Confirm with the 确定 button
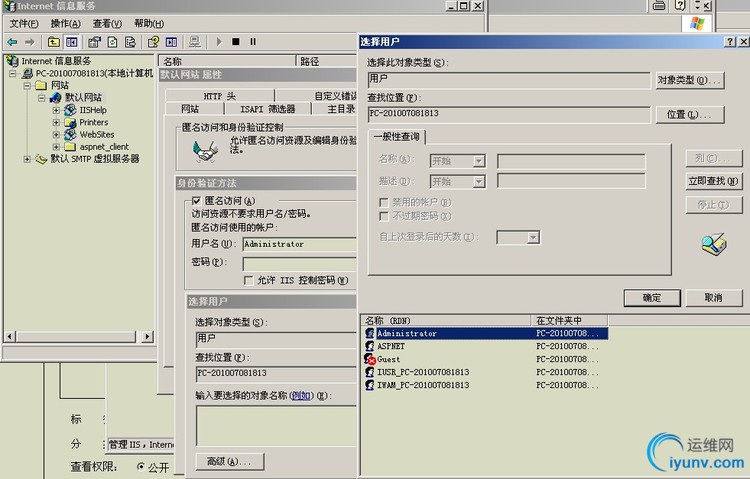This screenshot has height=479, width=750. pyautogui.click(x=652, y=298)
